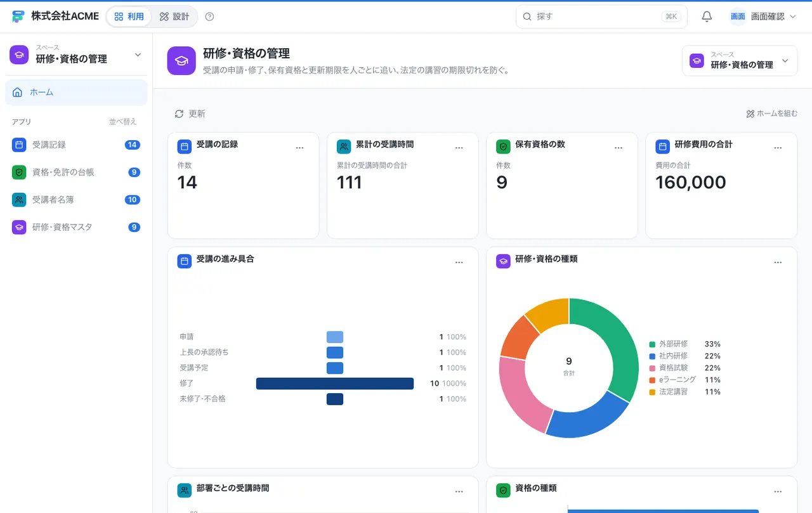Switch to 利用 mode

(x=129, y=16)
